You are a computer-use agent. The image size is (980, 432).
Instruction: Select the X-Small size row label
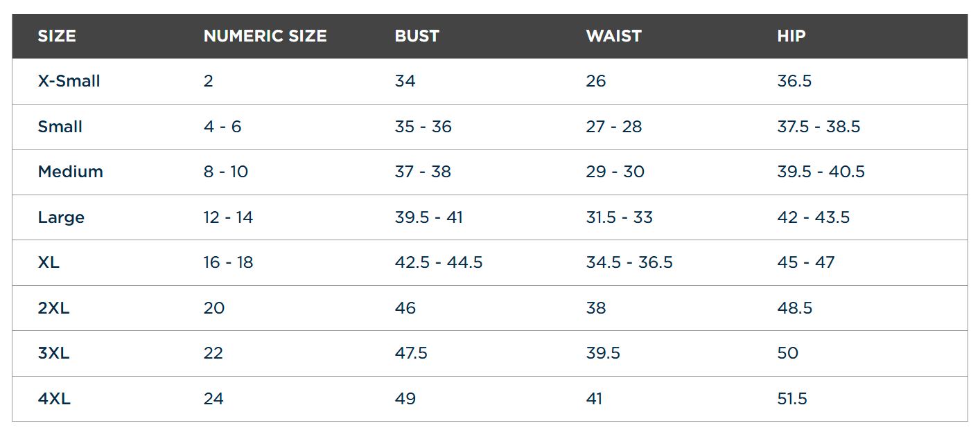pos(69,81)
